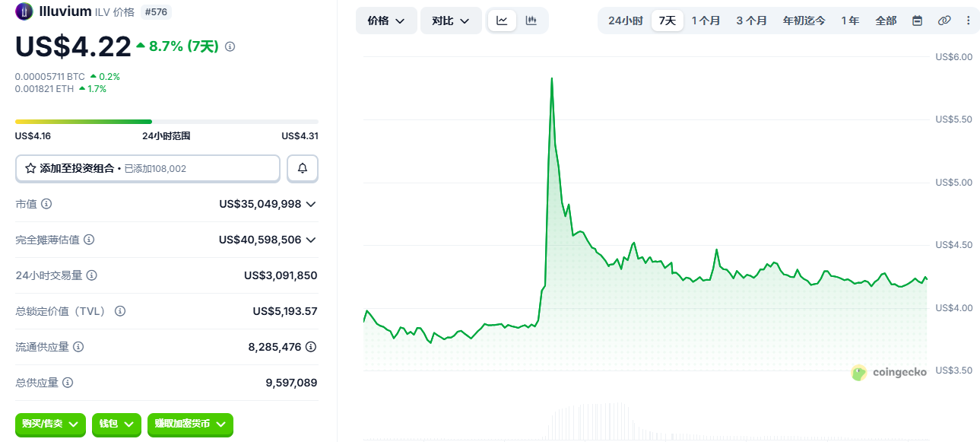Open the three-dot chart options menu
The width and height of the screenshot is (980, 442).
[968, 21]
